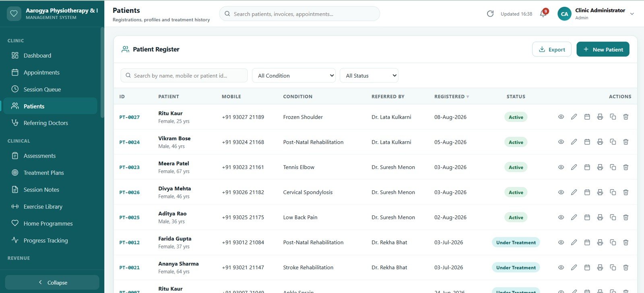Click the sidebar vertical scrollbar

point(102,72)
